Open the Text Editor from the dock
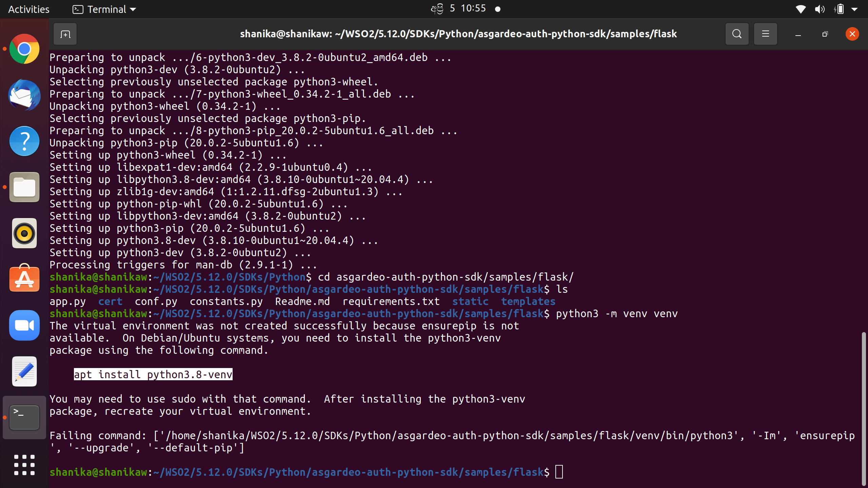 click(x=24, y=371)
